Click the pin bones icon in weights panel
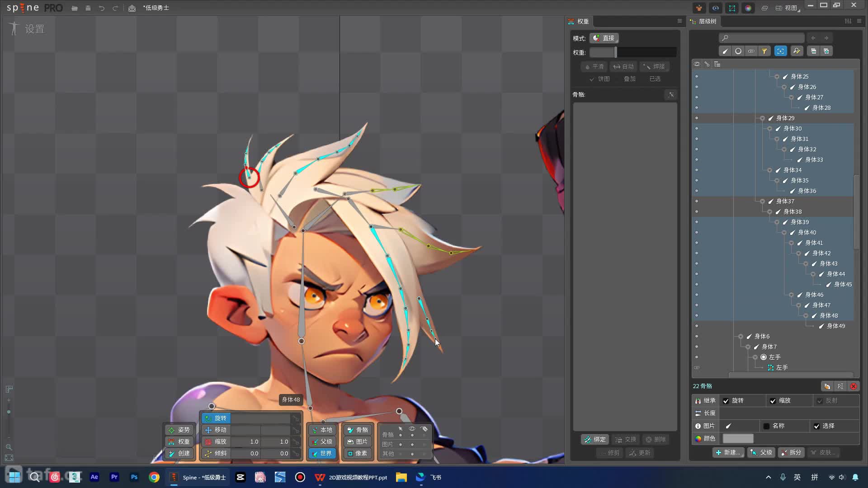Image resolution: width=868 pixels, height=488 pixels. (x=671, y=94)
